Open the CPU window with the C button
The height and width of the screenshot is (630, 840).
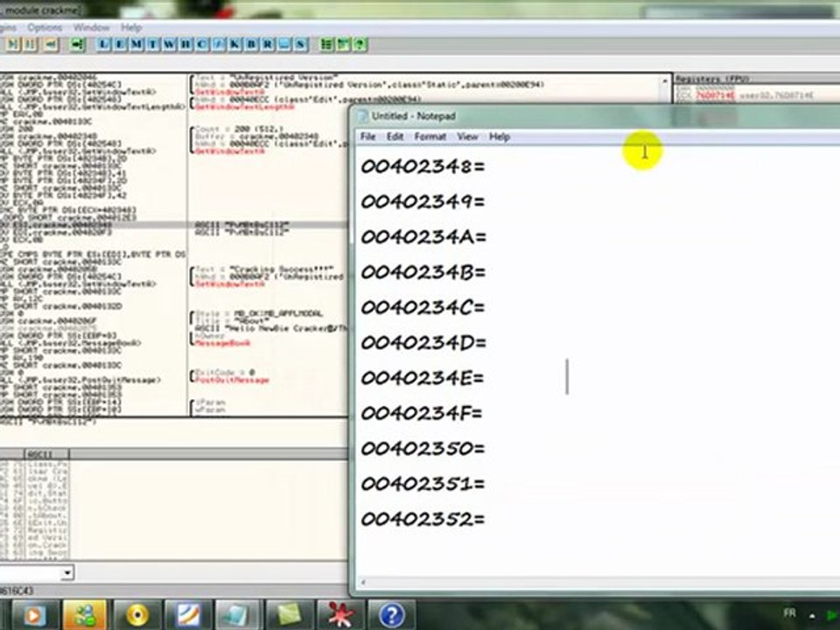point(202,45)
